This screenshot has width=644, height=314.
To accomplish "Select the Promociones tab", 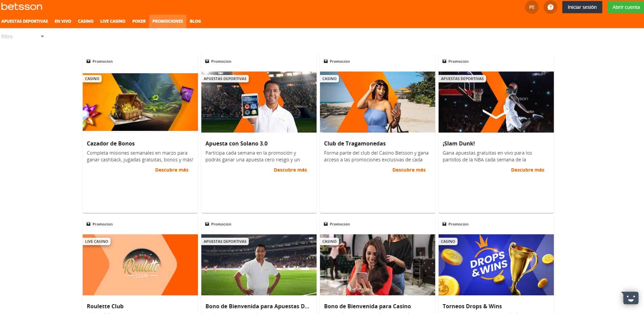I will tap(168, 21).
